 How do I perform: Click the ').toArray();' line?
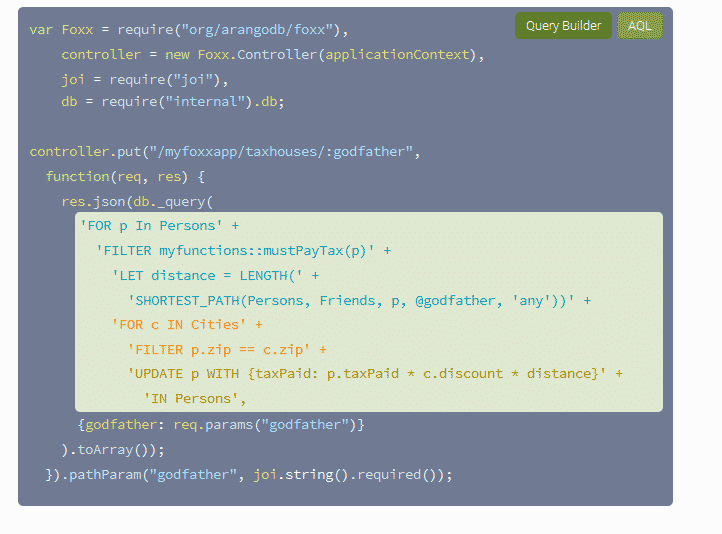(x=113, y=449)
